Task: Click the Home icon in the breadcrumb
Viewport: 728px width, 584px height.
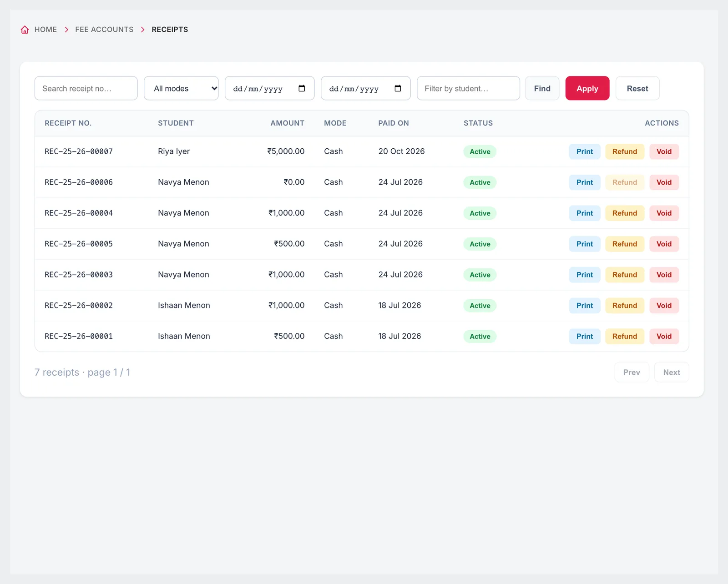Action: (25, 30)
